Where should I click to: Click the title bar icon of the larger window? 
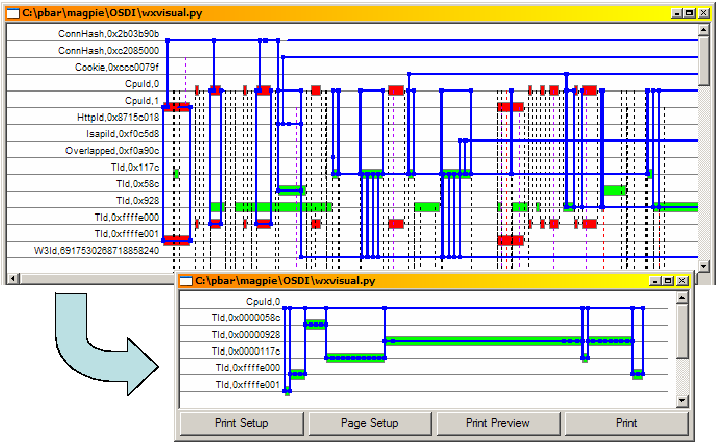pos(13,13)
